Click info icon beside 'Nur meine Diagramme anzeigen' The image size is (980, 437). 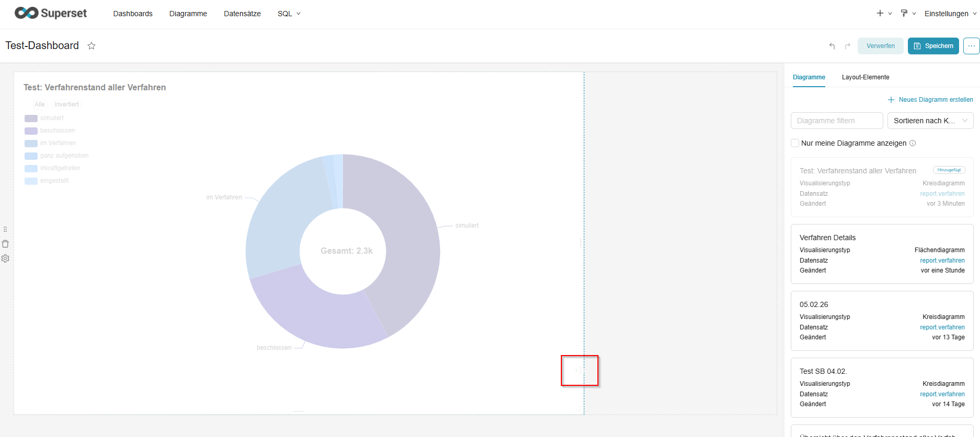[913, 143]
